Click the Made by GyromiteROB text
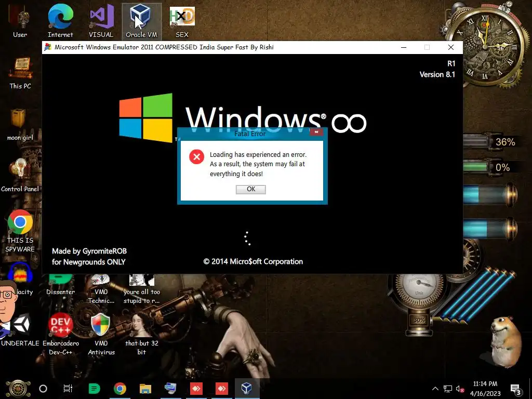The width and height of the screenshot is (532, 399). pos(89,251)
